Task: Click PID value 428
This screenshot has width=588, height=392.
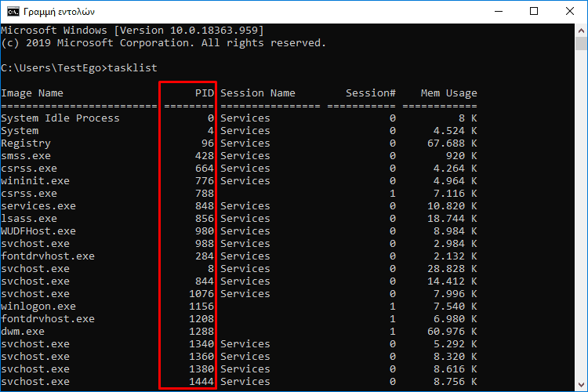Action: pyautogui.click(x=205, y=156)
